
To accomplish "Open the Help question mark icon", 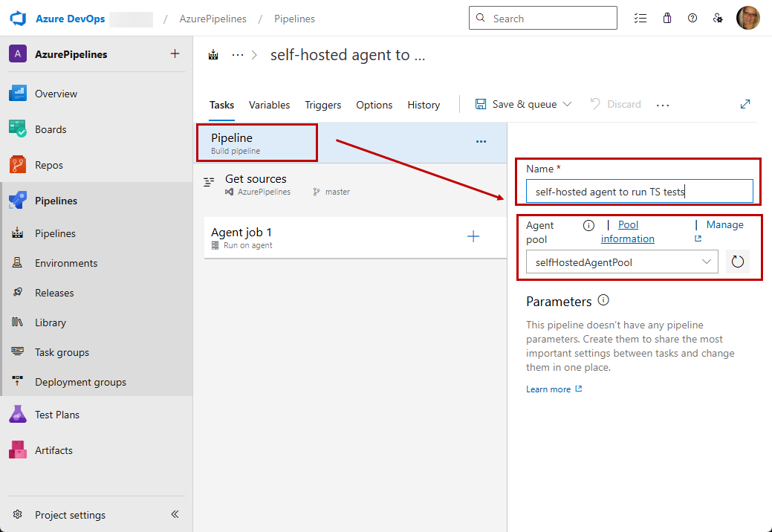I will pyautogui.click(x=692, y=19).
